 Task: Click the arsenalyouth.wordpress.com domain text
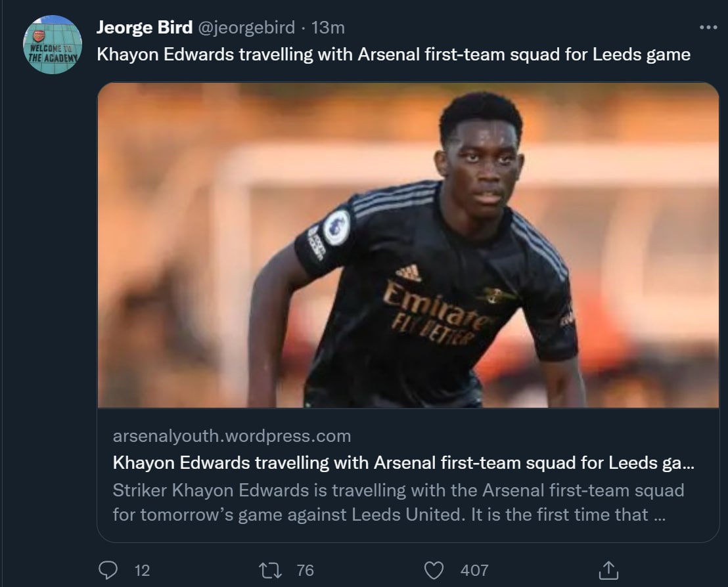pos(232,436)
